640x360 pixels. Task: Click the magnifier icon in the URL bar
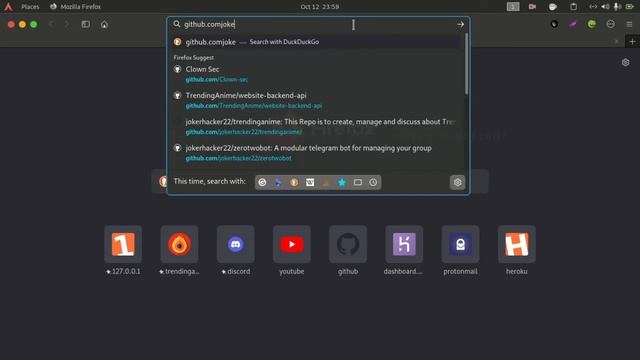tap(177, 24)
